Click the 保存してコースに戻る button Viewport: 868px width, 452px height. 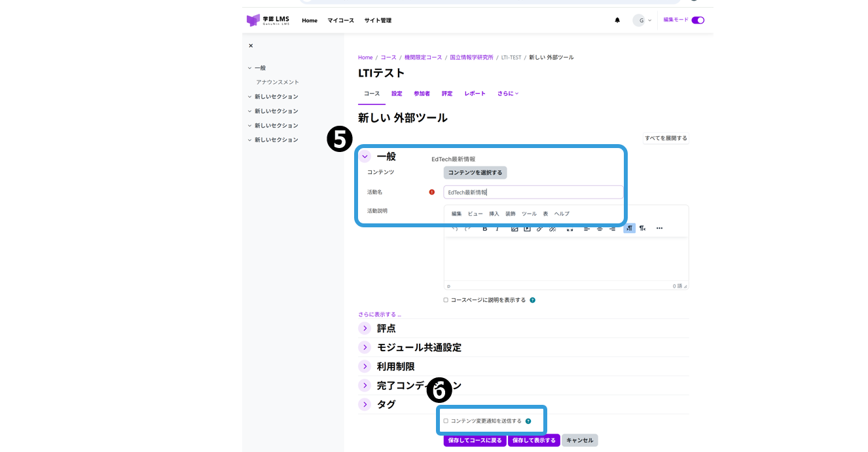(x=475, y=440)
